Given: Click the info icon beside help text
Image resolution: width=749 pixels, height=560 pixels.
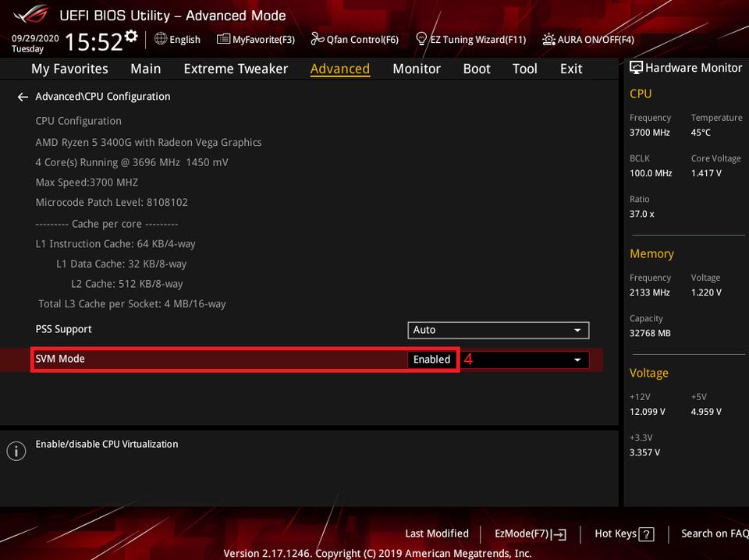Looking at the screenshot, I should click(x=16, y=451).
